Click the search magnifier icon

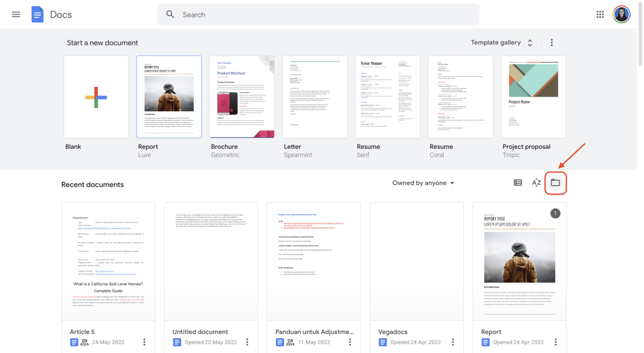tap(170, 14)
